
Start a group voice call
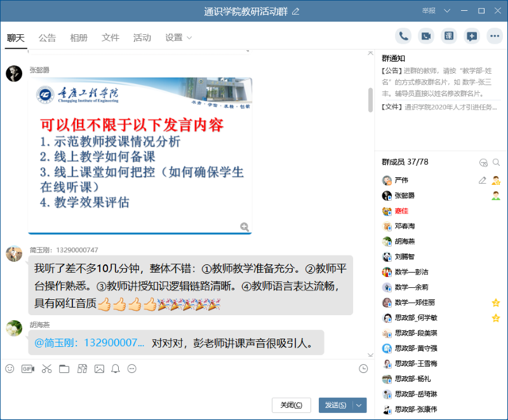[403, 36]
